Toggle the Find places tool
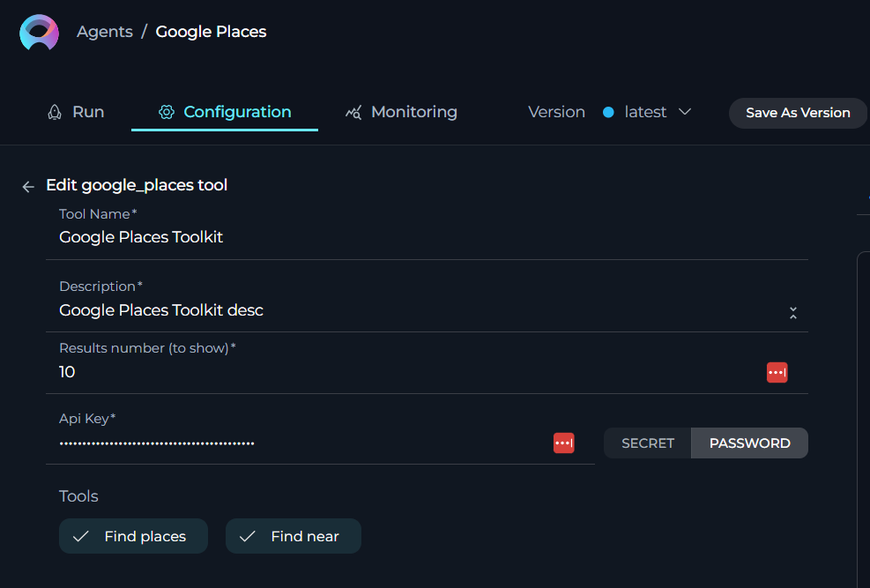 coord(133,536)
